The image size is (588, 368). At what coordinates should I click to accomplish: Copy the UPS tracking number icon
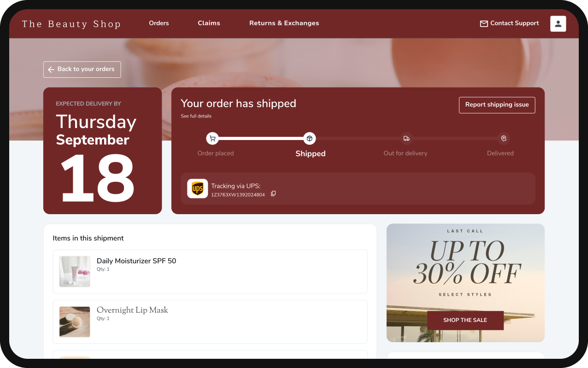pos(273,194)
